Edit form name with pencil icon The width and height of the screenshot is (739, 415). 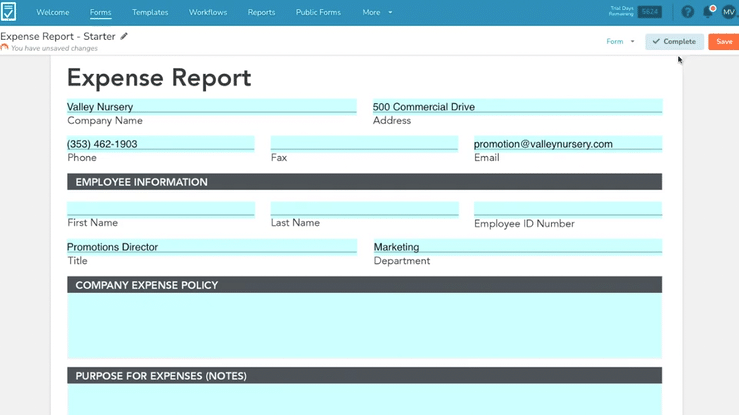[124, 36]
